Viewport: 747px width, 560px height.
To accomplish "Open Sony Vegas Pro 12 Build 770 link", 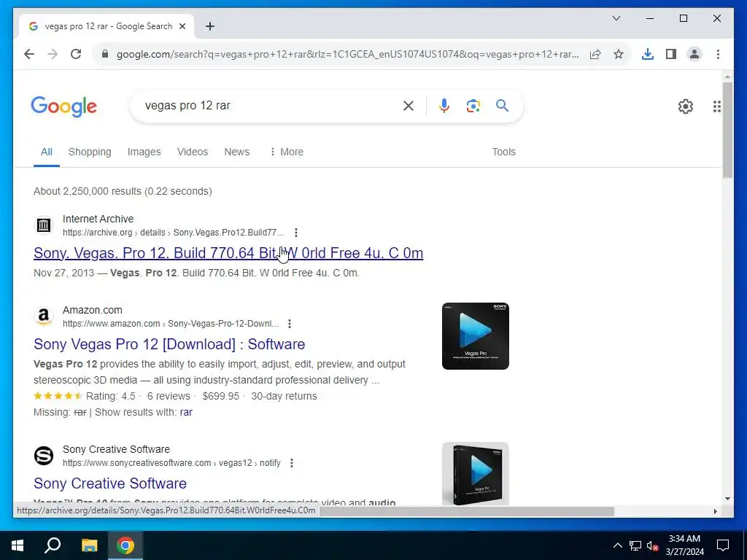I will click(x=228, y=253).
